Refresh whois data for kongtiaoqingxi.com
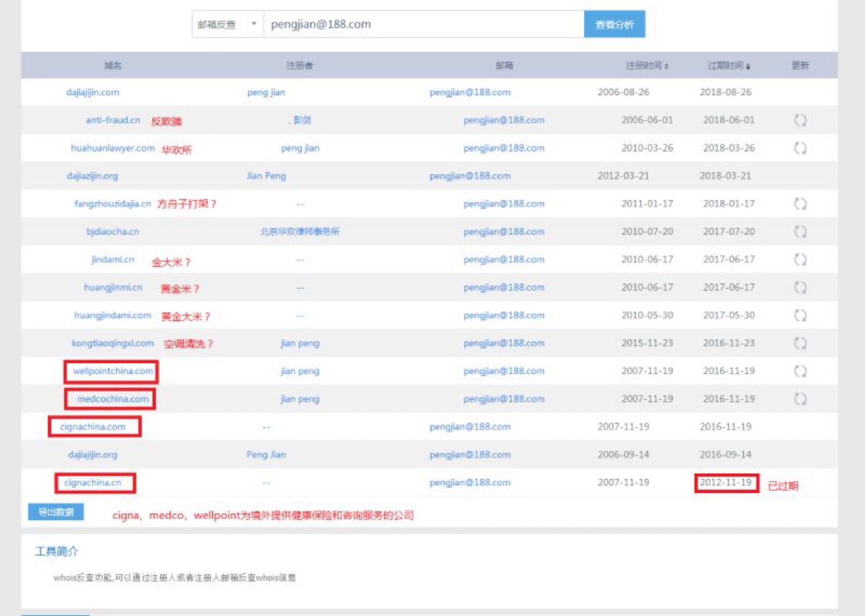865x616 pixels. [800, 343]
